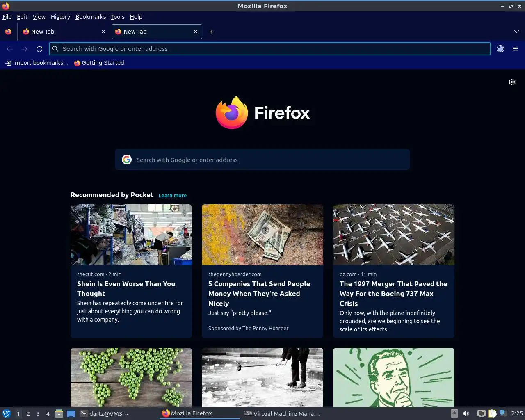Switch to workspace 4
This screenshot has height=420, width=525.
pyautogui.click(x=48, y=414)
